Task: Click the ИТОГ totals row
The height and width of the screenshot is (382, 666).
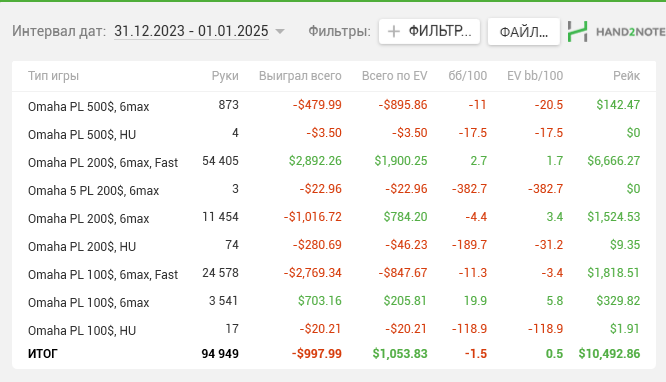Action: pyautogui.click(x=334, y=354)
